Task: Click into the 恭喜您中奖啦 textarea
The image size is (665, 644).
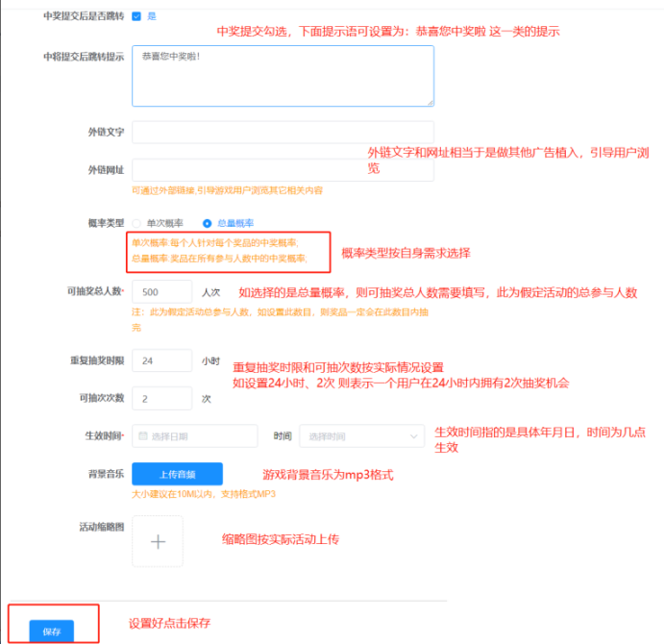Action: click(x=283, y=75)
